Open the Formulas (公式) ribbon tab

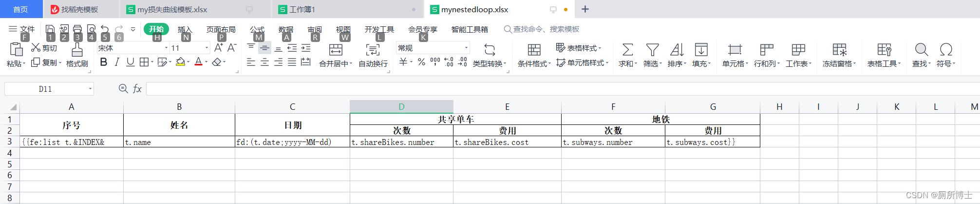(x=257, y=29)
